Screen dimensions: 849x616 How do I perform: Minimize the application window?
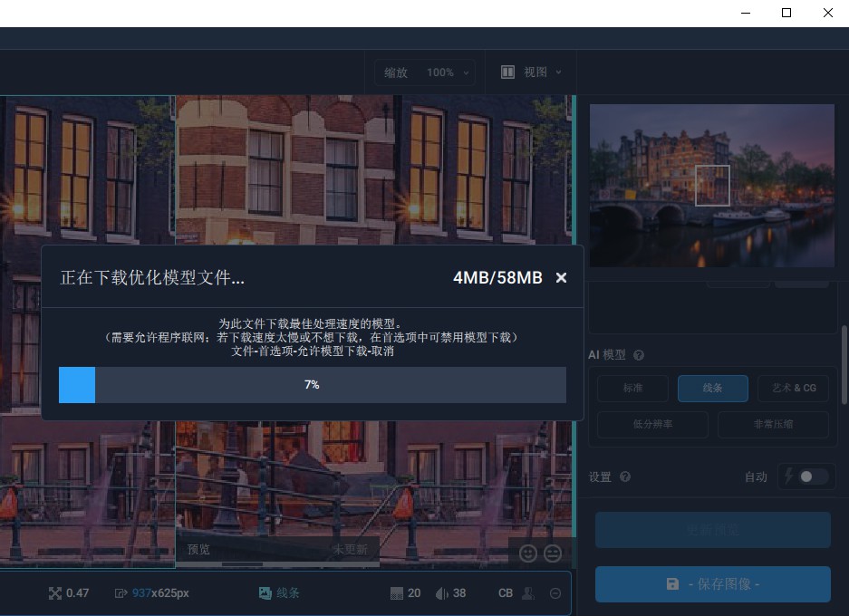(746, 13)
